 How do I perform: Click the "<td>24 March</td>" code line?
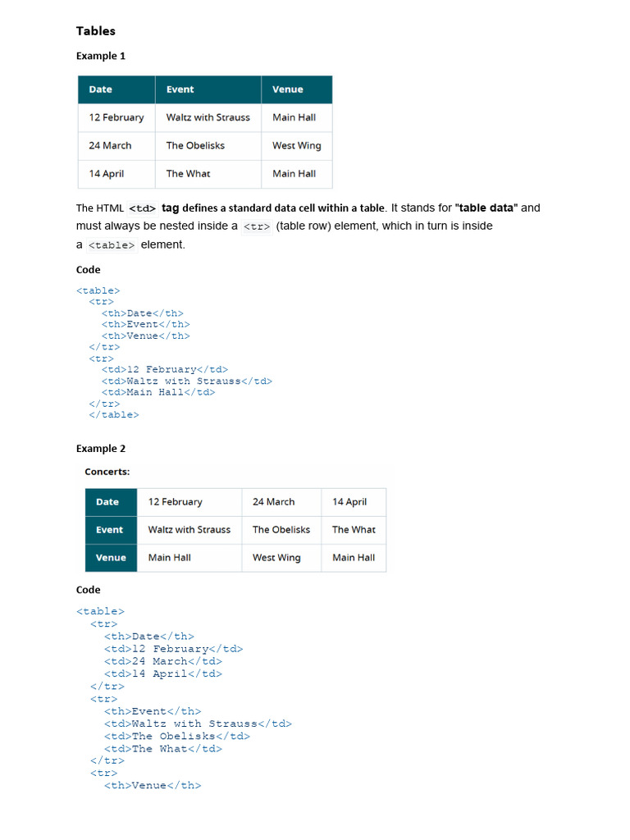(163, 662)
